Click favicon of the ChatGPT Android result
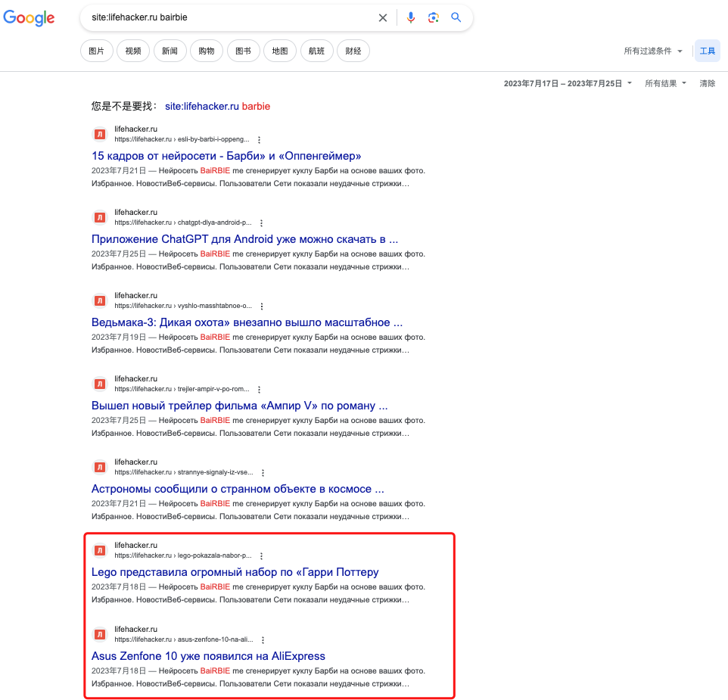 (x=99, y=218)
